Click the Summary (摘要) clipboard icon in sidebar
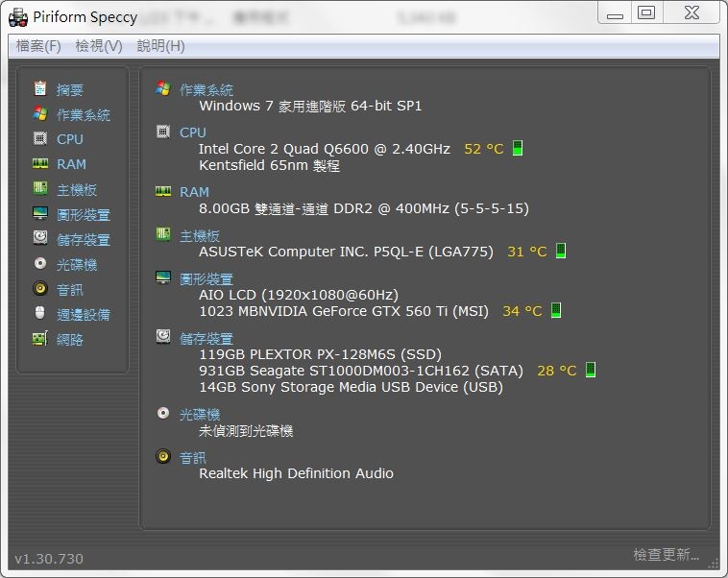Viewport: 728px width, 578px height. (40, 88)
